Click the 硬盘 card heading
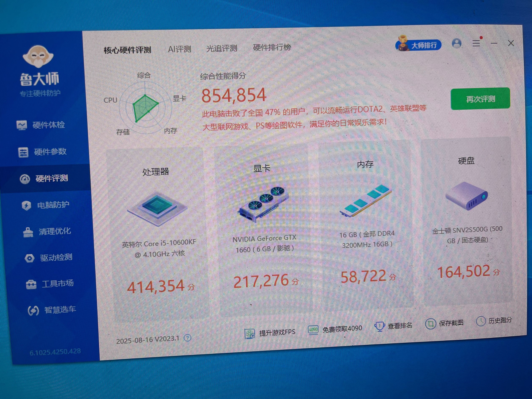The height and width of the screenshot is (399, 532). [x=466, y=161]
